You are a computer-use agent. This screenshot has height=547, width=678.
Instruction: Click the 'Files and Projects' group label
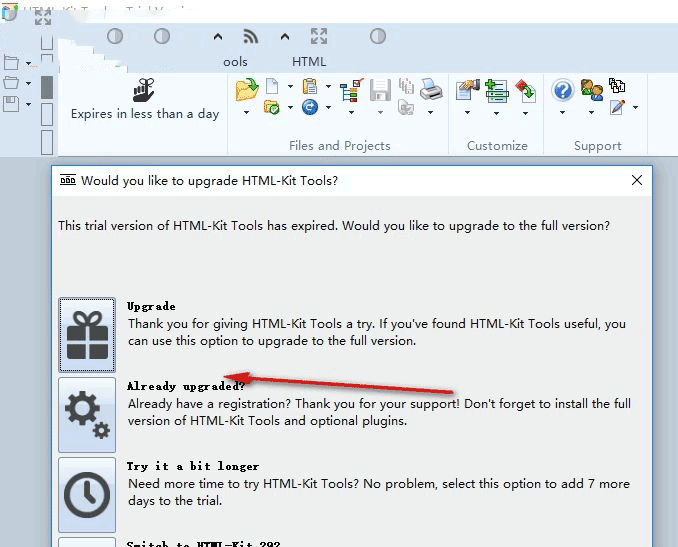pyautogui.click(x=340, y=146)
